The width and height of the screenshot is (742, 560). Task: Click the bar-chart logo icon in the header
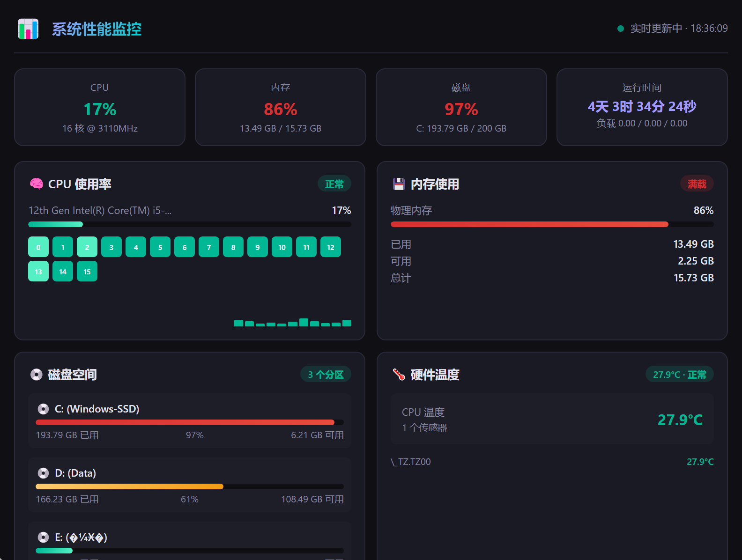[x=28, y=29]
